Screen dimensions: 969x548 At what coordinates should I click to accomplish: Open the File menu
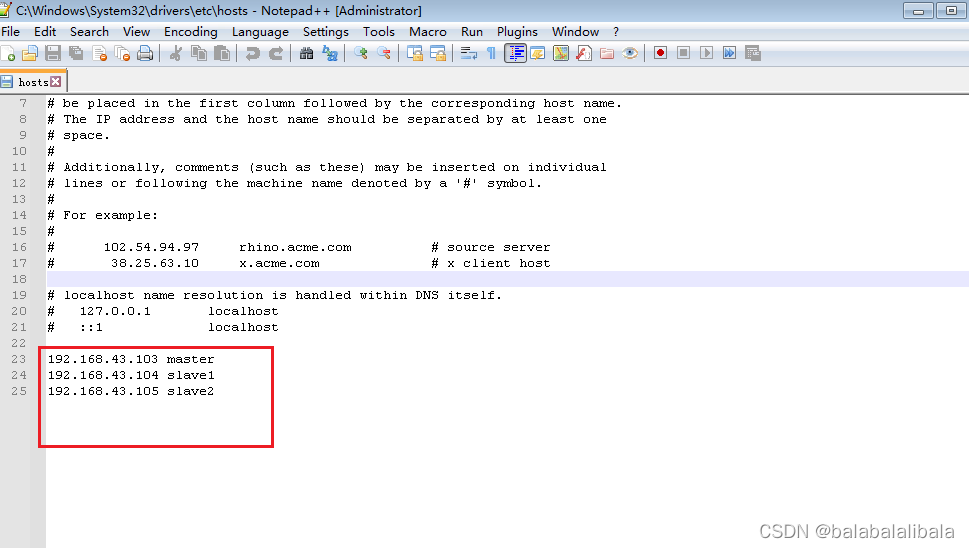pos(11,32)
